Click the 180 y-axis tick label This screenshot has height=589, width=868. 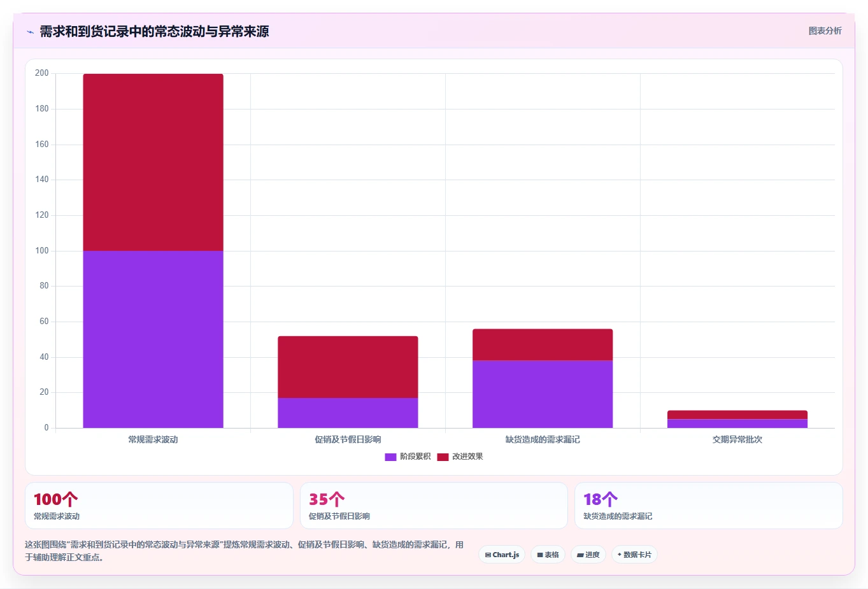[x=42, y=109]
